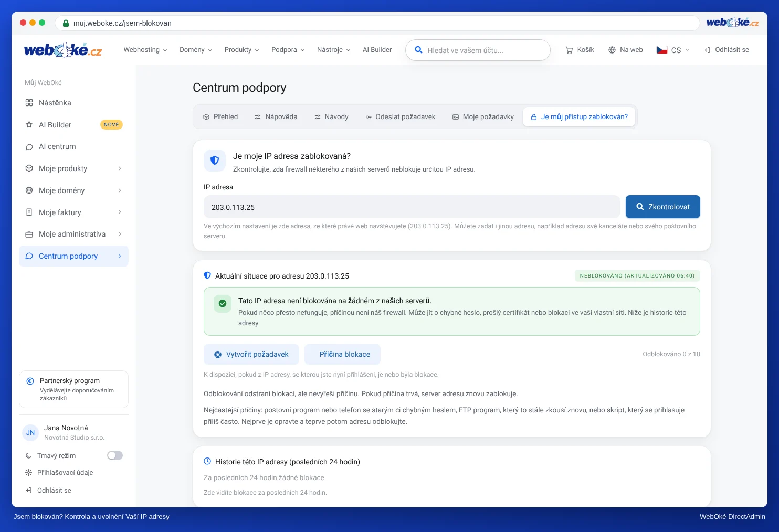Expand the Moje domény sidebar chevron
The height and width of the screenshot is (532, 779).
120,190
